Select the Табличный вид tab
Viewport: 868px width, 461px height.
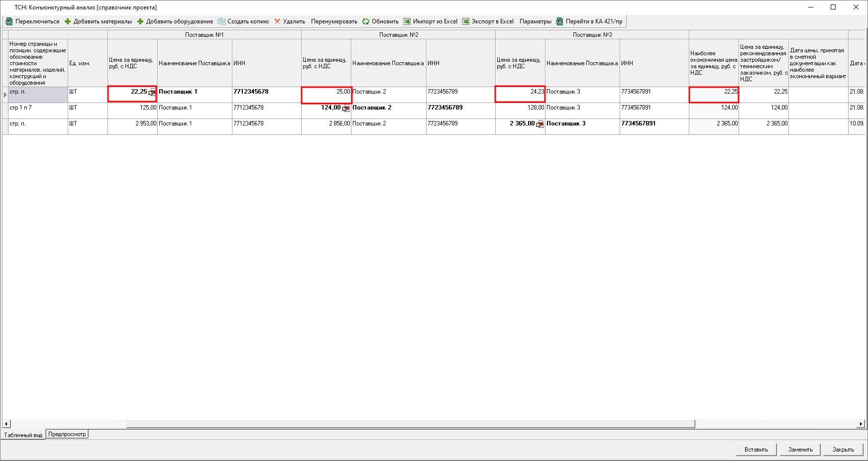[x=23, y=435]
